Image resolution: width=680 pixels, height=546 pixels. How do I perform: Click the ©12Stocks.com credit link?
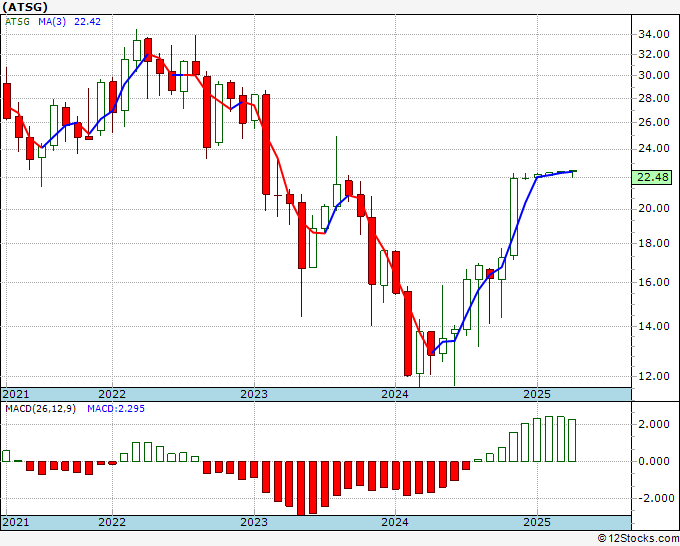coord(638,539)
